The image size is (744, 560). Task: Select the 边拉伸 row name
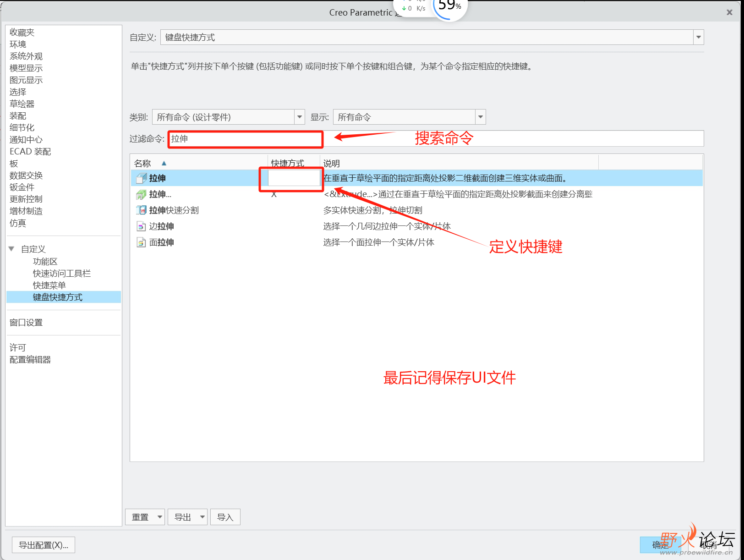(162, 226)
